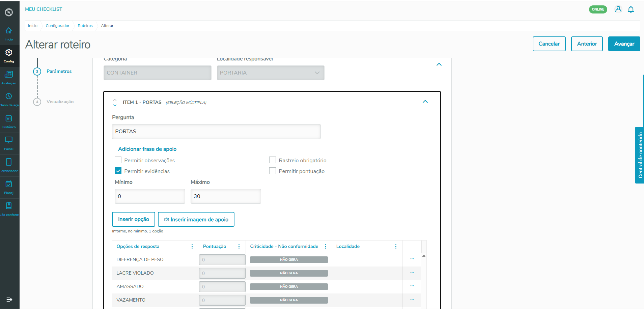
Task: Enable Permitir observações checkbox
Action: (x=118, y=160)
